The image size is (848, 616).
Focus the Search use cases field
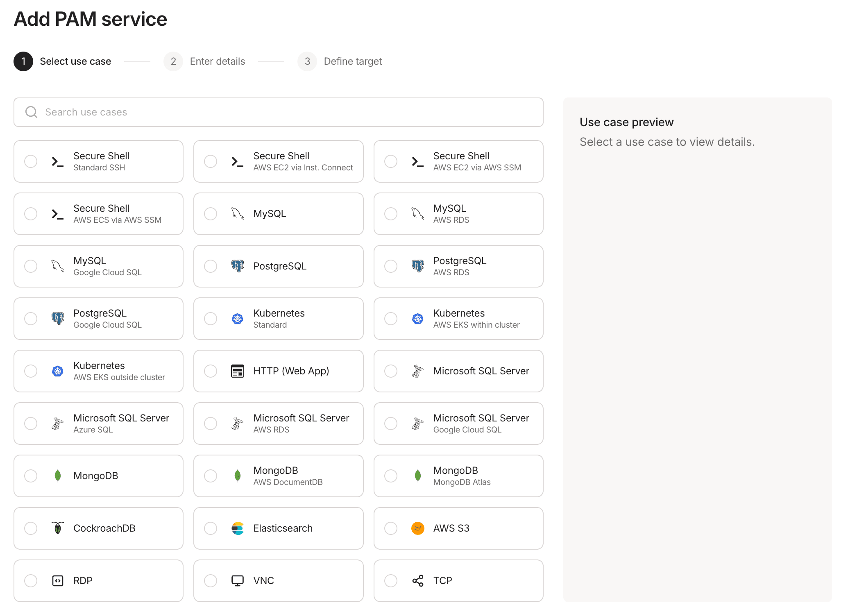pos(279,112)
